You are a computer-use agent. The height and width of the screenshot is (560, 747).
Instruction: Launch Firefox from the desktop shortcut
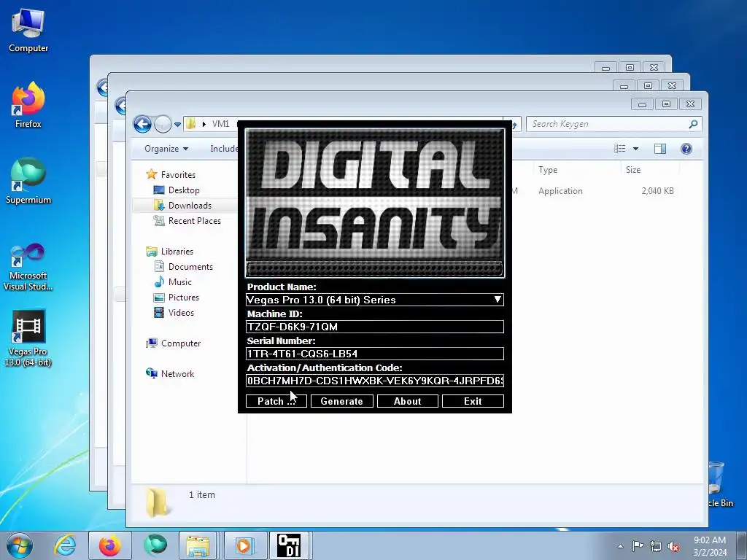(28, 106)
